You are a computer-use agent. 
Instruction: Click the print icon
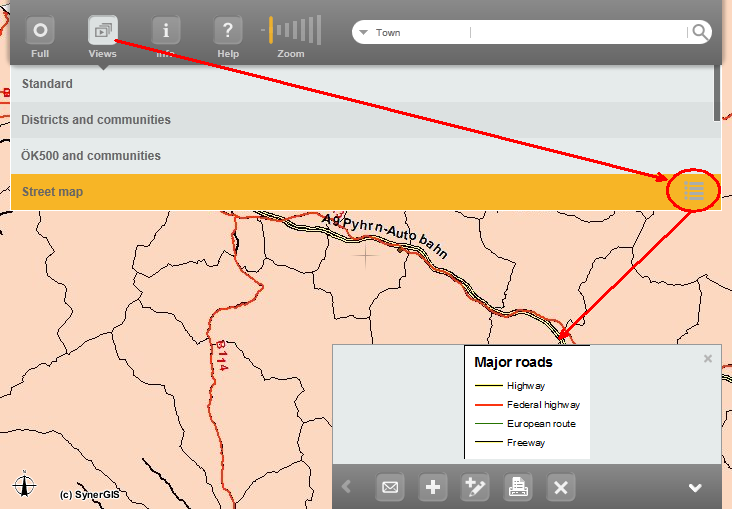518,487
